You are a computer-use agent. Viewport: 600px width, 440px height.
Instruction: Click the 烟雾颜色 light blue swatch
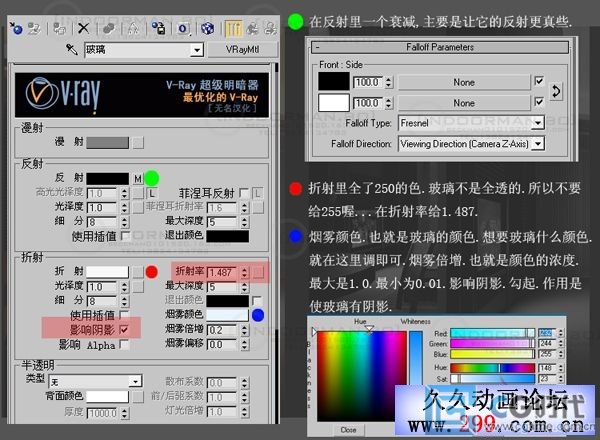(228, 315)
